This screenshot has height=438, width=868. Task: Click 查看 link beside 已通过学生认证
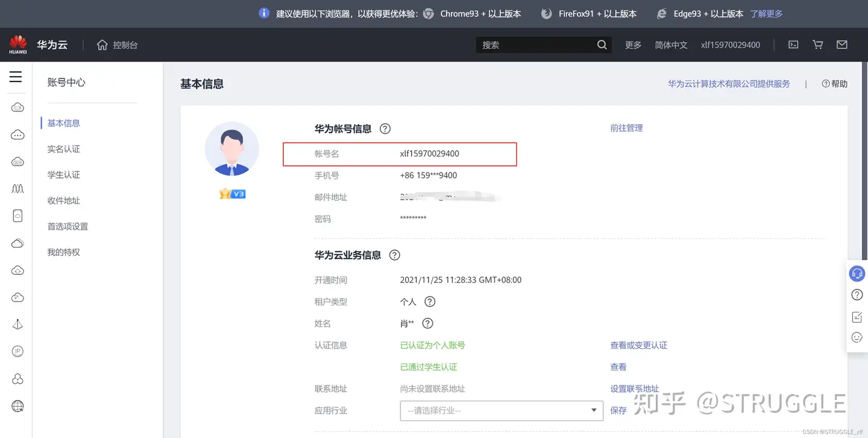[x=618, y=367]
